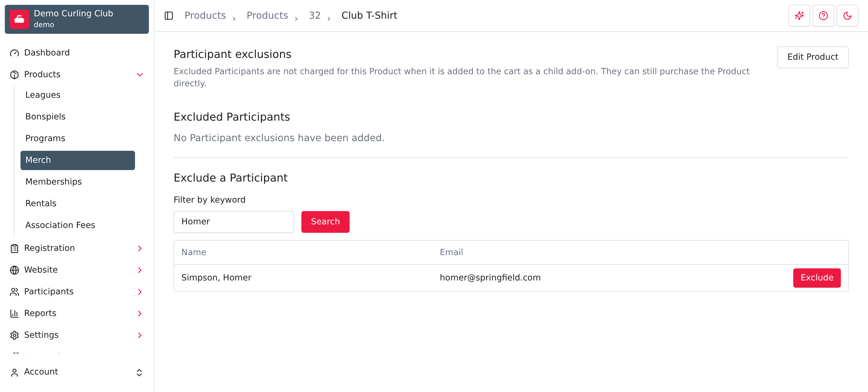868x392 pixels.
Task: Click the Settings gear icon
Action: tap(14, 335)
